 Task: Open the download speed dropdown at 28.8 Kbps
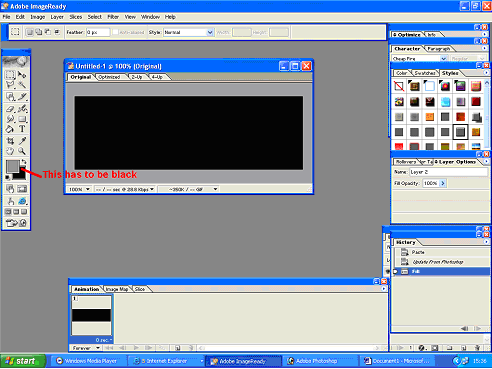pos(152,189)
